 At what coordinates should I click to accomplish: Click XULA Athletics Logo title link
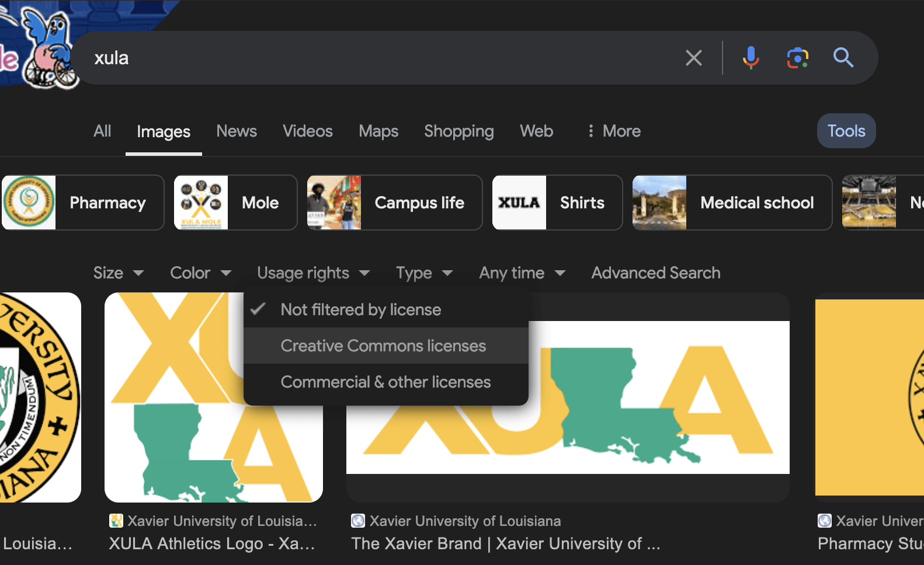tap(211, 543)
